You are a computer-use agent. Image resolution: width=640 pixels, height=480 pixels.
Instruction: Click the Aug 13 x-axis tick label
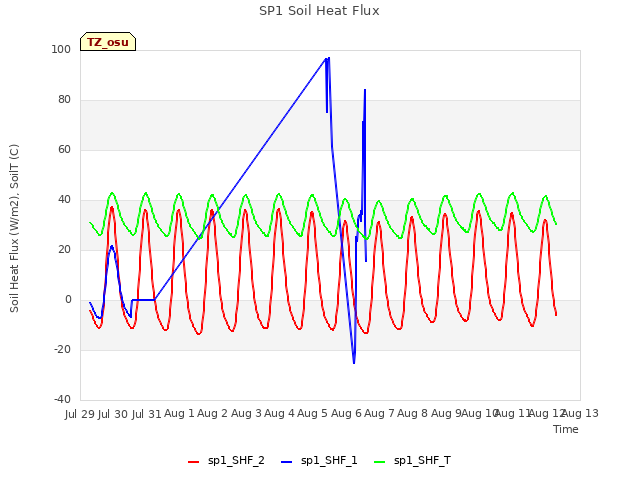[580, 414]
